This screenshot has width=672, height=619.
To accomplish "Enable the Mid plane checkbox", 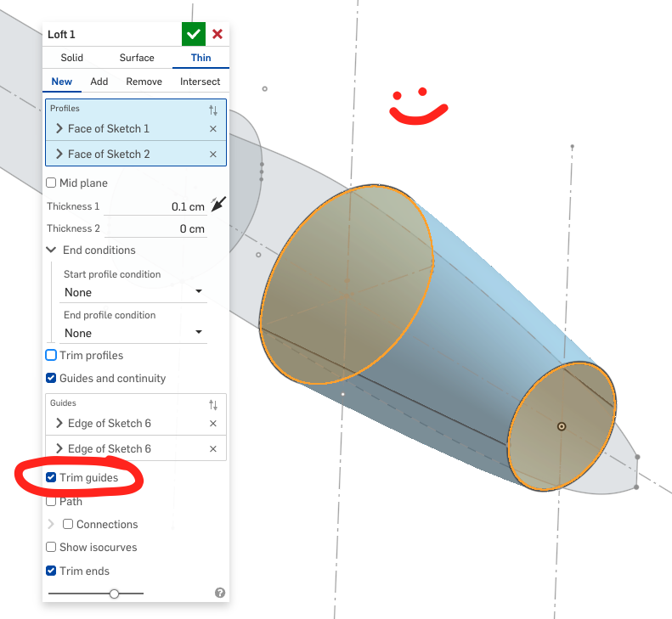I will [51, 183].
